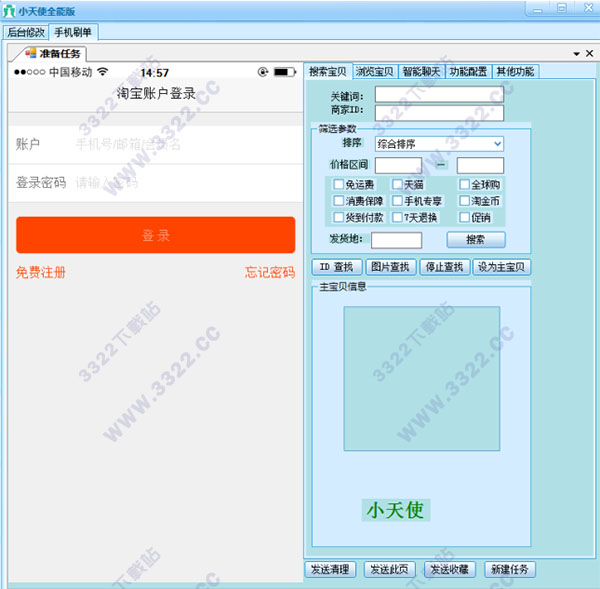Click the maximum 价格区间 input box

480,165
